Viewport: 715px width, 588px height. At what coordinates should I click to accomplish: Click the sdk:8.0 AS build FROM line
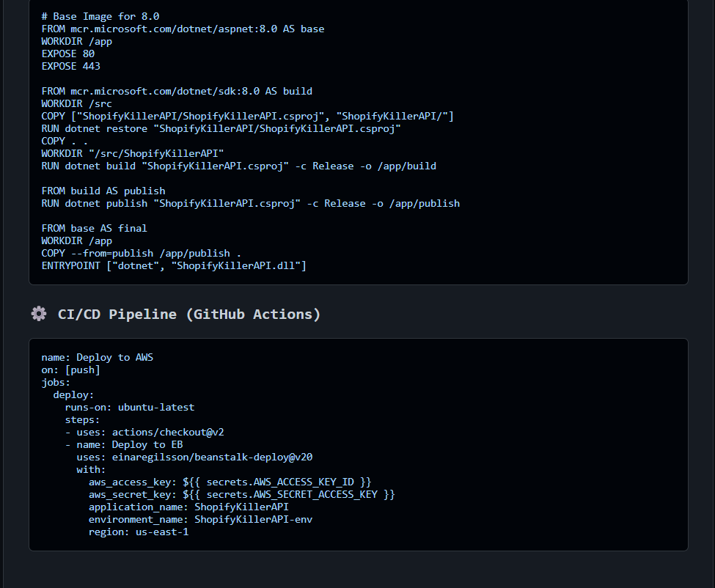(x=177, y=91)
